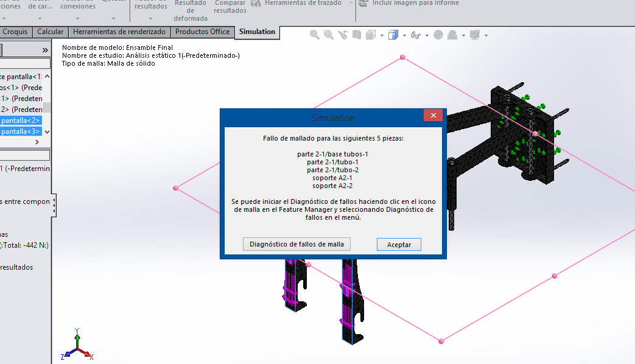This screenshot has height=364, width=635.
Task: Click 'parte 2-1/tubo-1' in dialog
Action: (332, 162)
